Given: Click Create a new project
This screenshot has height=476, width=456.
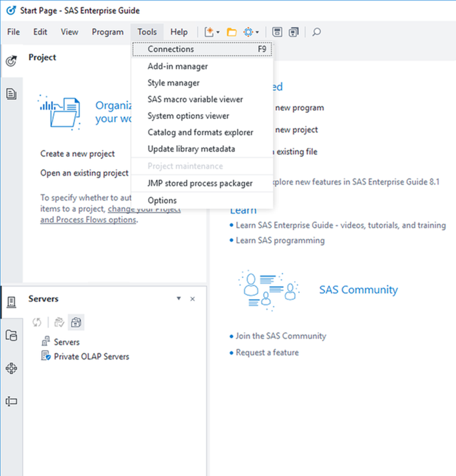Looking at the screenshot, I should point(78,154).
